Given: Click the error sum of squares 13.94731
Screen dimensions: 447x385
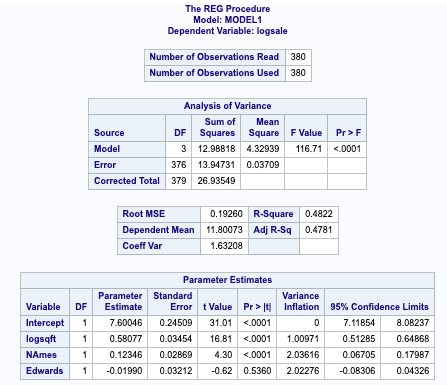Looking at the screenshot, I should 216,165.
